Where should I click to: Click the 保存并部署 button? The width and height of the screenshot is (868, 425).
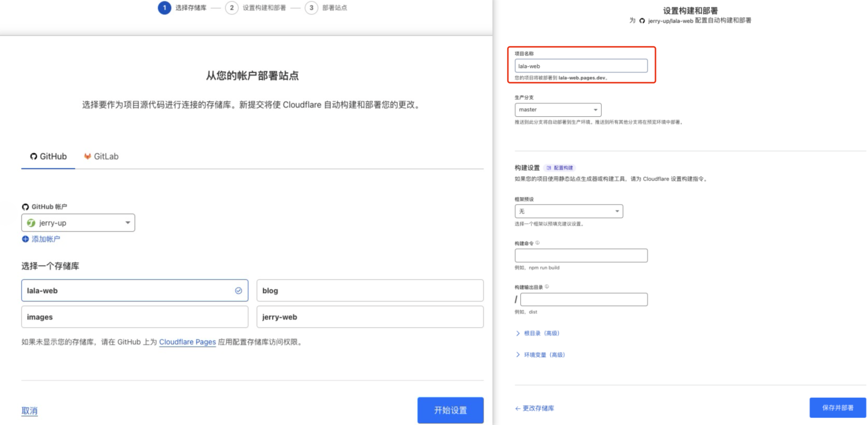(x=838, y=408)
